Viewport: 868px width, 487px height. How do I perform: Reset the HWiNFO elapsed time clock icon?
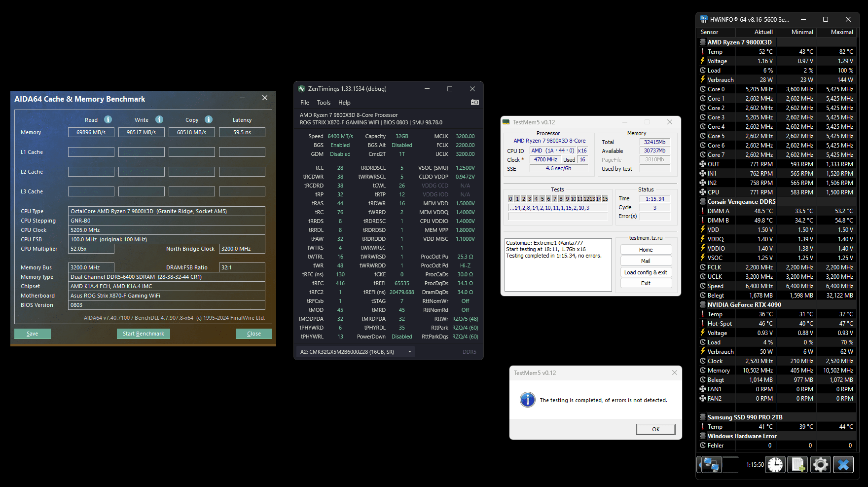coord(775,464)
